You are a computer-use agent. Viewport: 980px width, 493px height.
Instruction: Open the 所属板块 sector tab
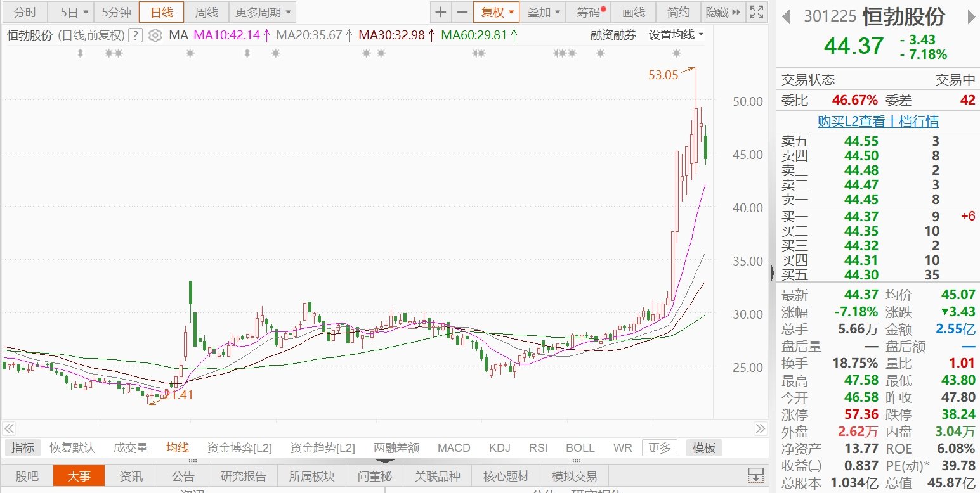click(x=311, y=476)
